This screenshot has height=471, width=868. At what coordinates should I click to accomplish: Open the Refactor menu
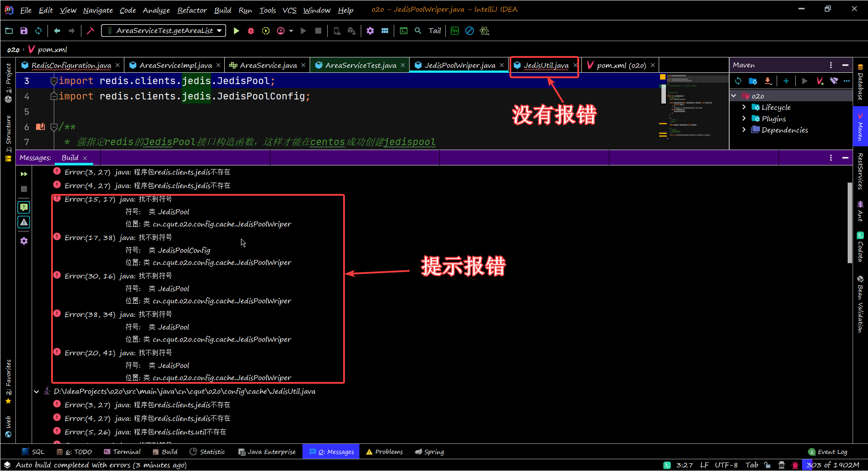click(x=192, y=10)
